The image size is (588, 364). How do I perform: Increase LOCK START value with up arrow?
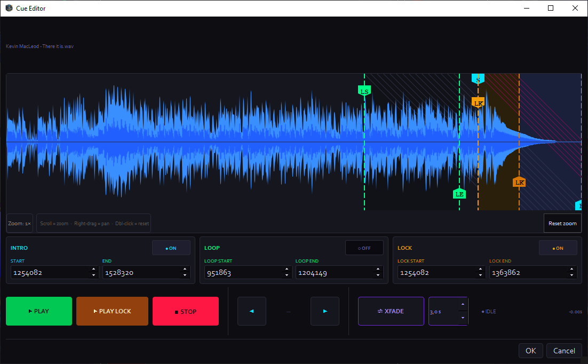tap(480, 269)
